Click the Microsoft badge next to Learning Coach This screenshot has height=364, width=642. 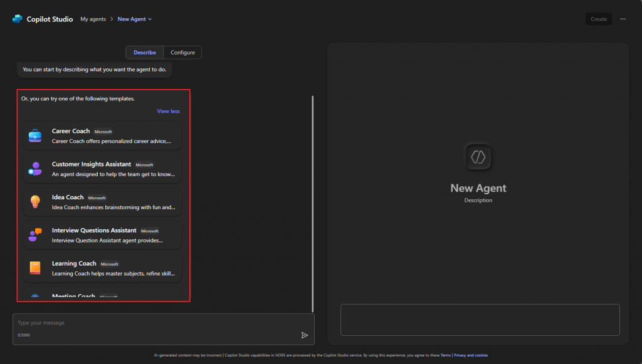[x=110, y=264]
